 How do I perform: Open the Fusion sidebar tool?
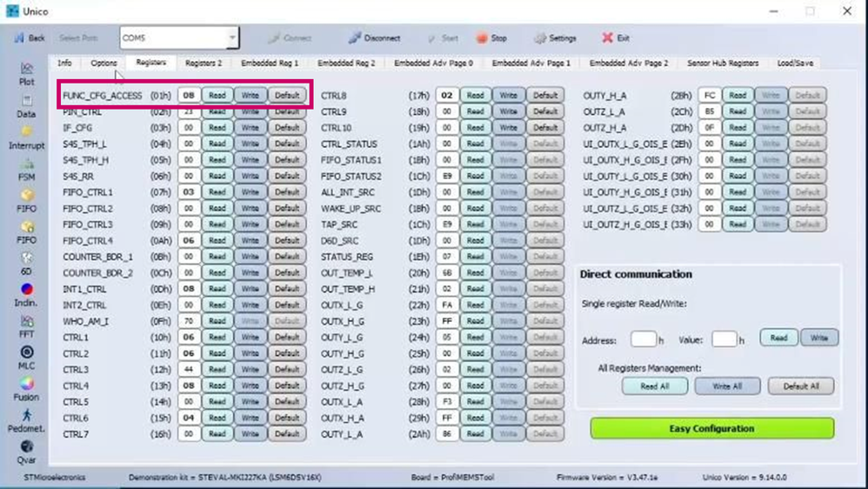pos(26,390)
